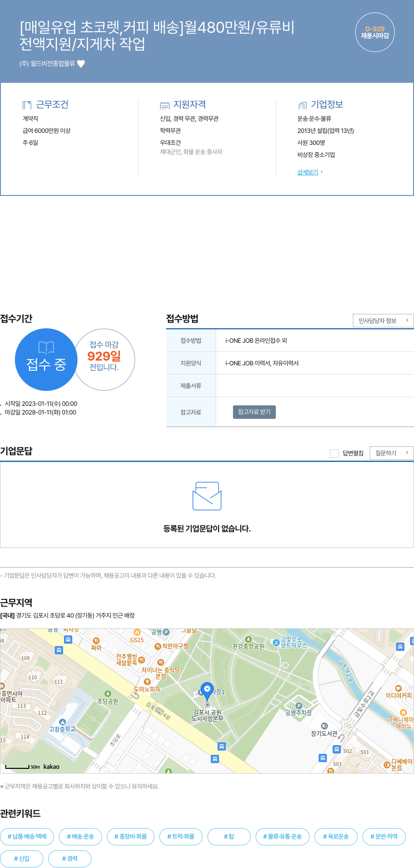The image size is (414, 868).
Task: Select the #육로운송 keyword tag
Action: (x=336, y=837)
